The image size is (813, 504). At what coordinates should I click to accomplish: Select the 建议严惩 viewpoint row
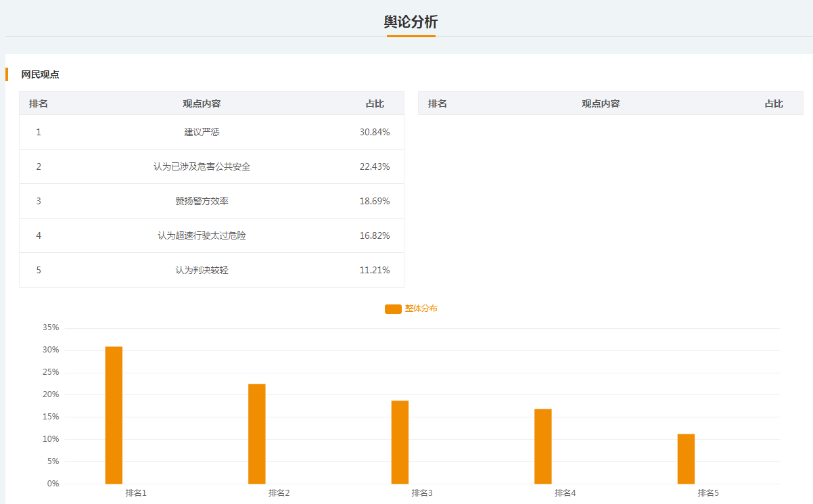212,132
